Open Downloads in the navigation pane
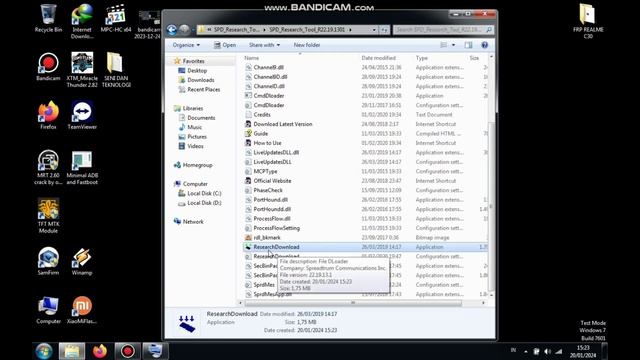640x360 pixels. pyautogui.click(x=200, y=80)
